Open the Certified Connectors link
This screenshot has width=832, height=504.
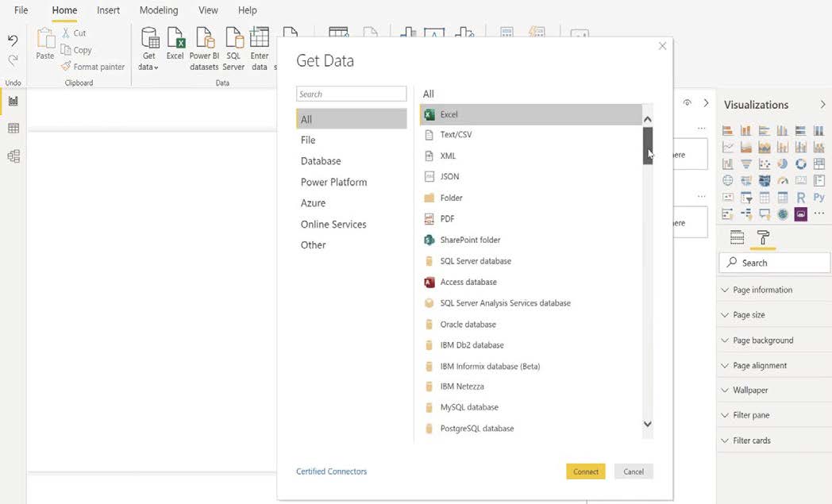[x=332, y=471]
